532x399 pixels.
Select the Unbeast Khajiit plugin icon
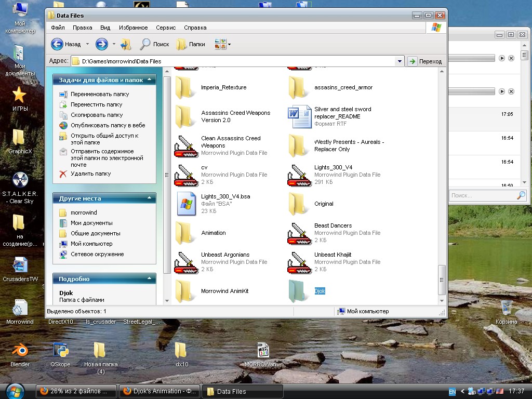(x=299, y=262)
